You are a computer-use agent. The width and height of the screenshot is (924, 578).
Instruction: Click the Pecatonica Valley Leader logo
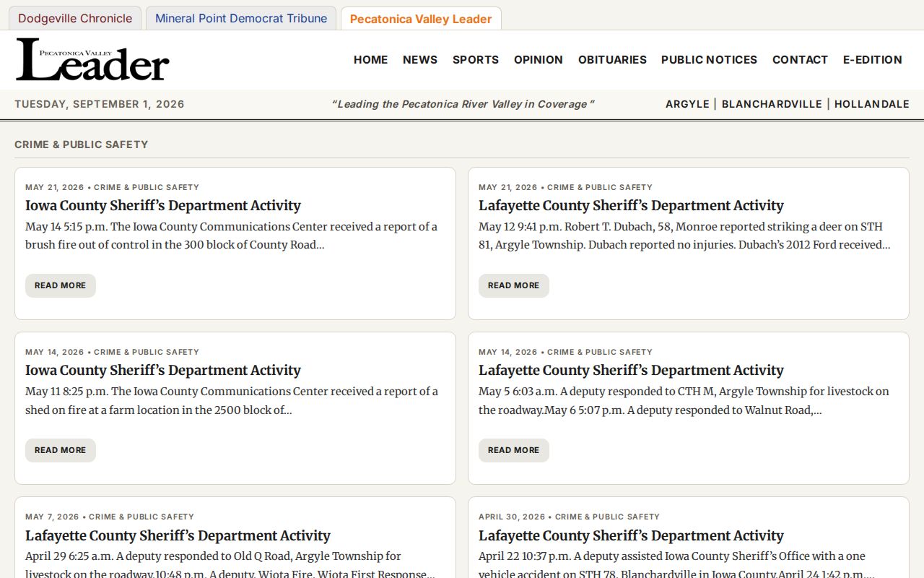click(x=92, y=59)
